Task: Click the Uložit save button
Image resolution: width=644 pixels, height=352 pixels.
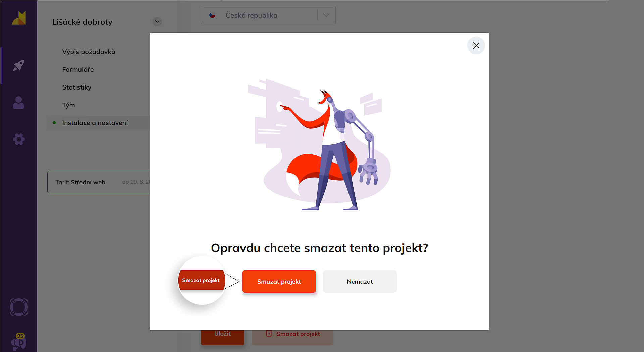Action: (x=222, y=337)
